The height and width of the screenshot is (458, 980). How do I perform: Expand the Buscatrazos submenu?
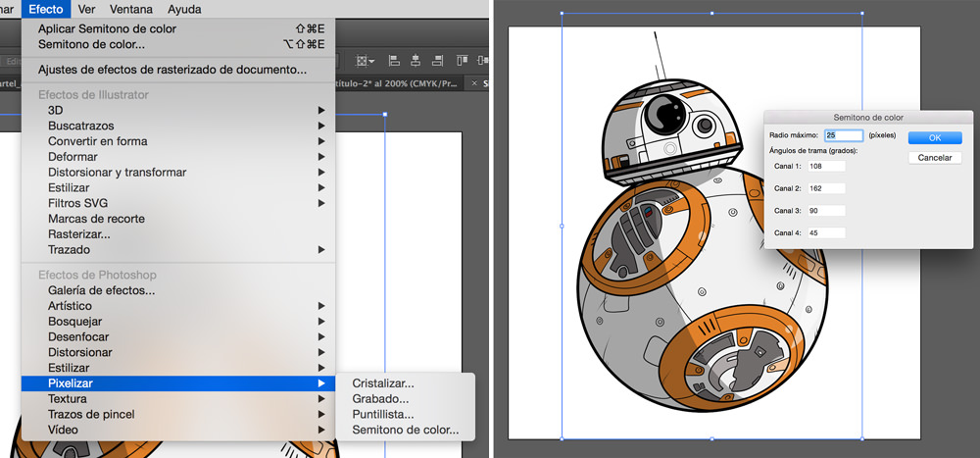(x=178, y=126)
